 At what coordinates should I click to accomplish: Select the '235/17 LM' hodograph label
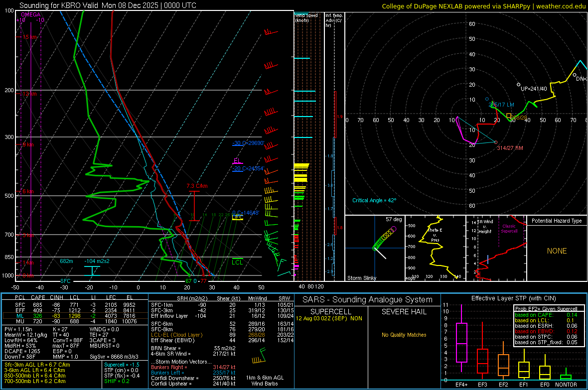point(501,105)
